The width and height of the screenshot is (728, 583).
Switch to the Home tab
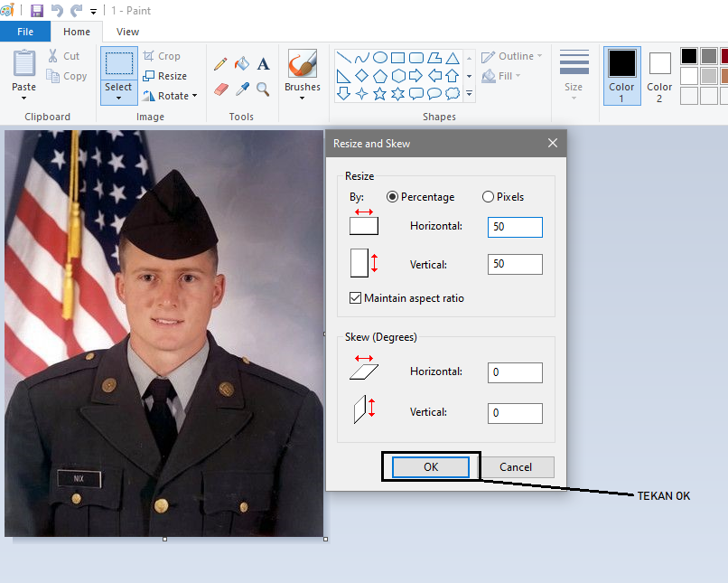coord(77,32)
